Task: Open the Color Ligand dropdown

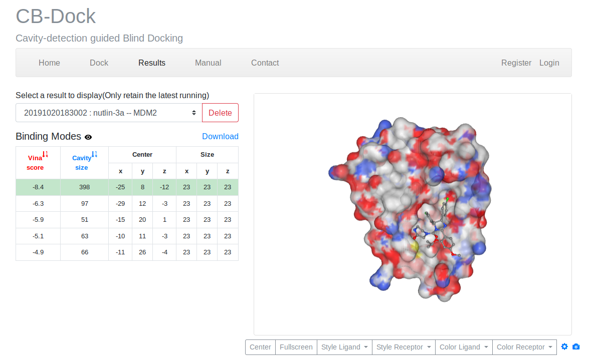Action: pyautogui.click(x=464, y=347)
